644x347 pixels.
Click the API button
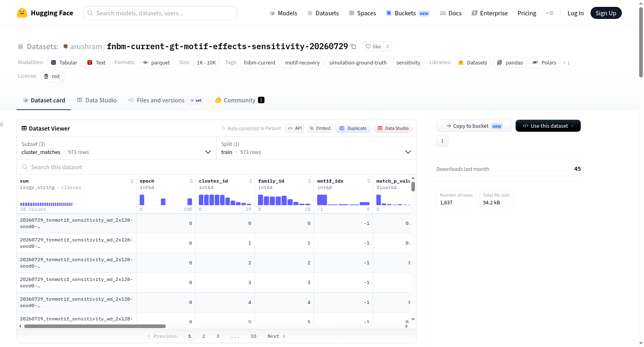click(x=295, y=128)
